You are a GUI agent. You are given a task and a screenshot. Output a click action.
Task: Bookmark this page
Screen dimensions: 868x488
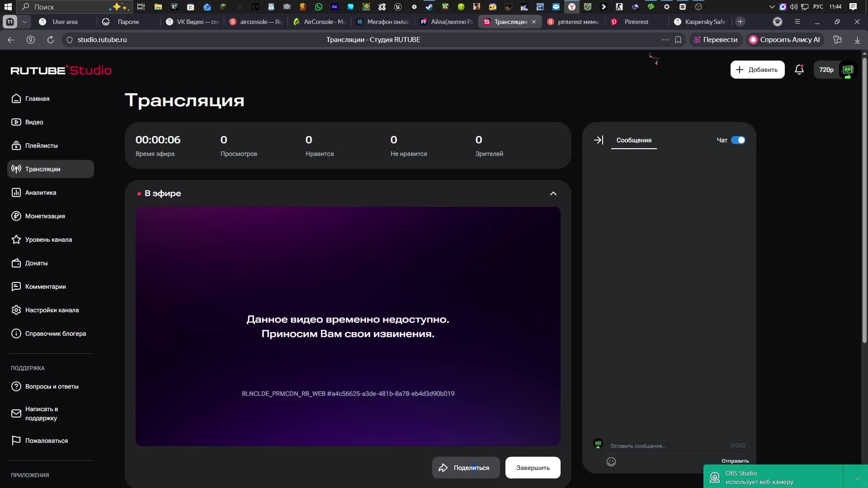pos(678,40)
